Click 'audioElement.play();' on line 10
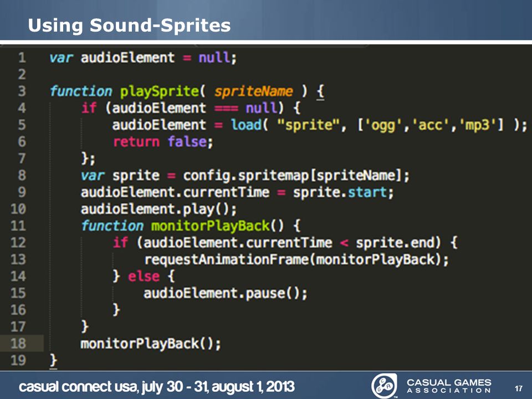This screenshot has height=399, width=532. coord(158,209)
